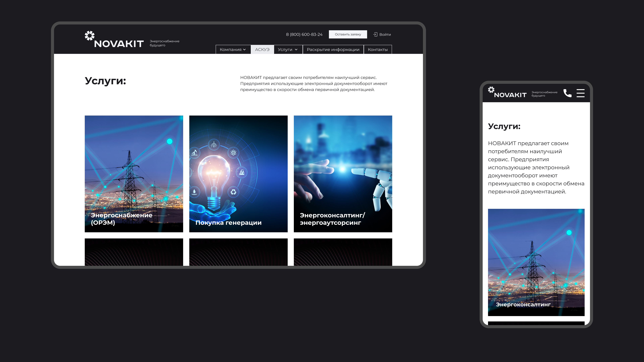Viewport: 644px width, 362px height.
Task: Click the desktop Услуги: heading
Action: [105, 81]
